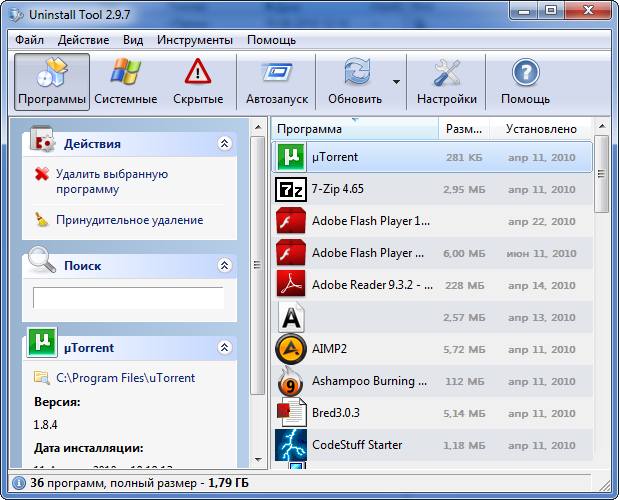Collapse the µTorrent details panel chevron

point(224,347)
